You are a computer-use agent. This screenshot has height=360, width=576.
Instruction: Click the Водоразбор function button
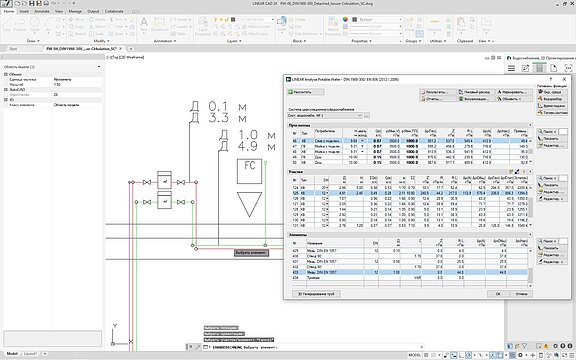point(552,99)
